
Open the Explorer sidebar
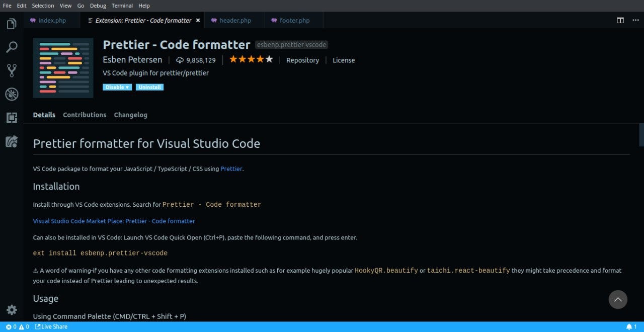pos(11,23)
